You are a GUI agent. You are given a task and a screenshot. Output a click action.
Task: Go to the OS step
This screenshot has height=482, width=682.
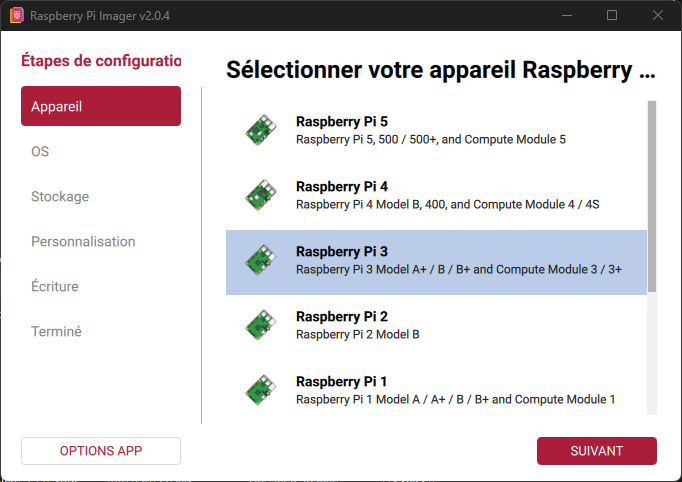tap(40, 151)
